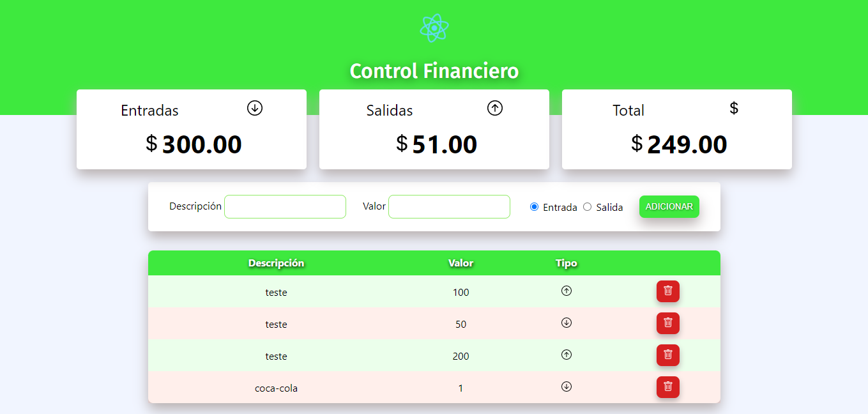Click the Valor column header
Screen dimensions: 868x414
click(461, 263)
